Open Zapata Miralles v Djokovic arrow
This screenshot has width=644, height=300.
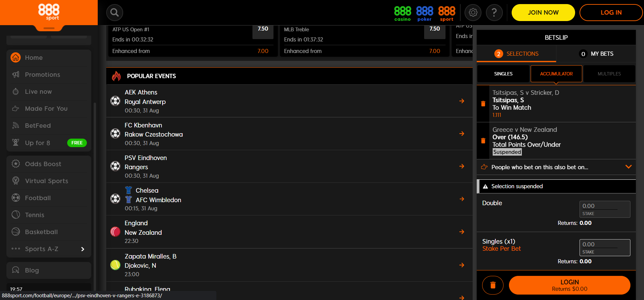[462, 265]
